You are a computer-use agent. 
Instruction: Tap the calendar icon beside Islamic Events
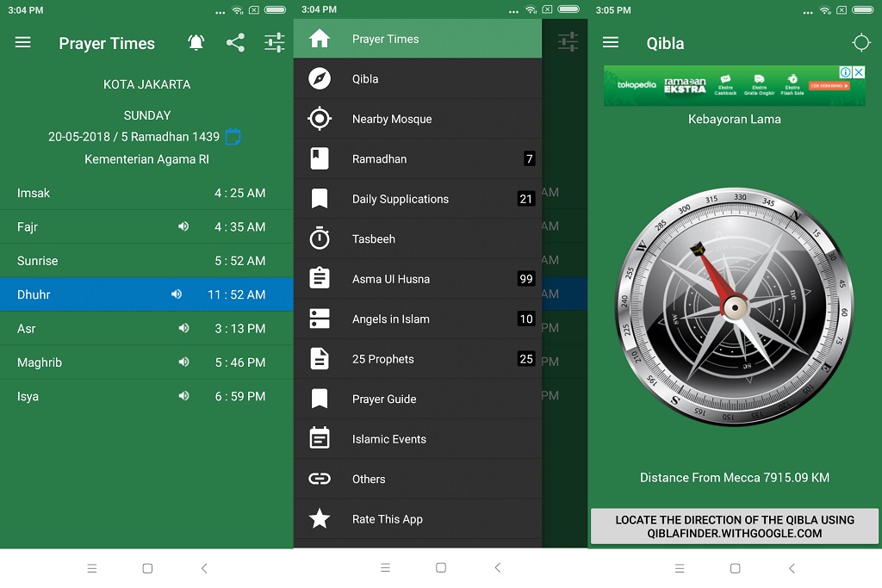(320, 438)
